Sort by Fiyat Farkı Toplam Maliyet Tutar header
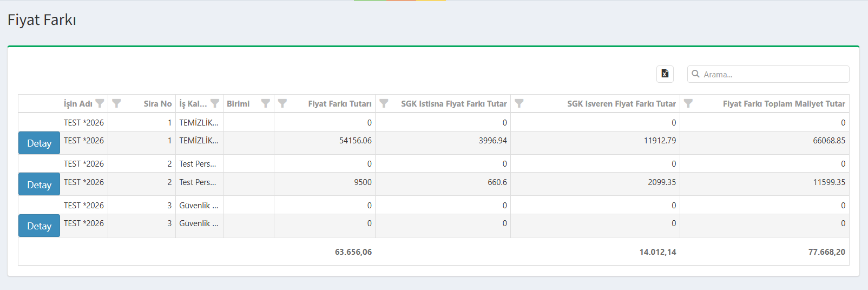 [x=784, y=104]
